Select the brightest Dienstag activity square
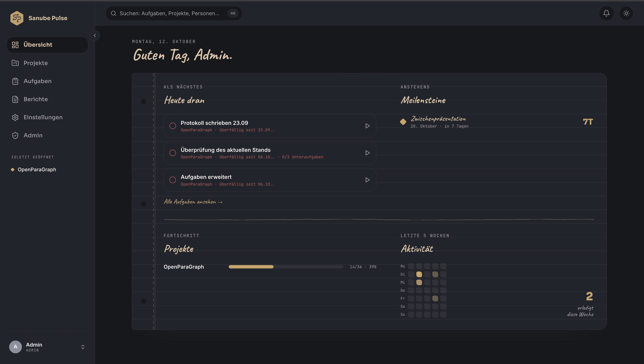 point(419,274)
